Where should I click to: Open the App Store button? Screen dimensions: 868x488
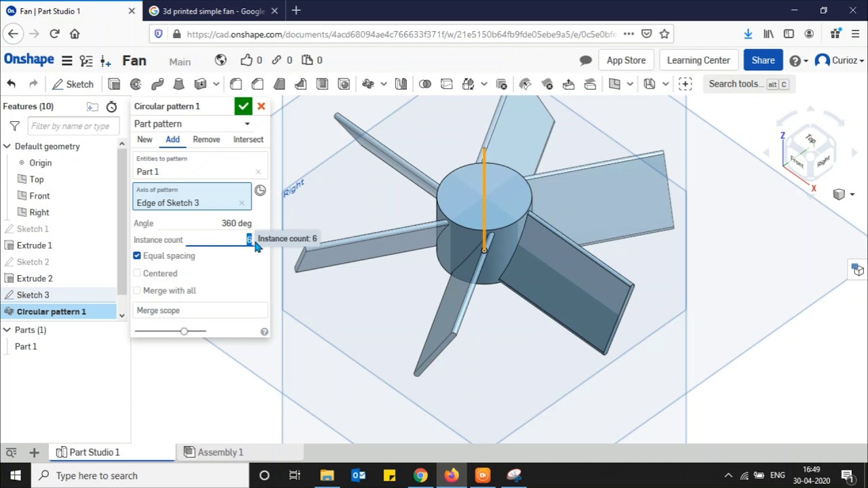pos(626,60)
